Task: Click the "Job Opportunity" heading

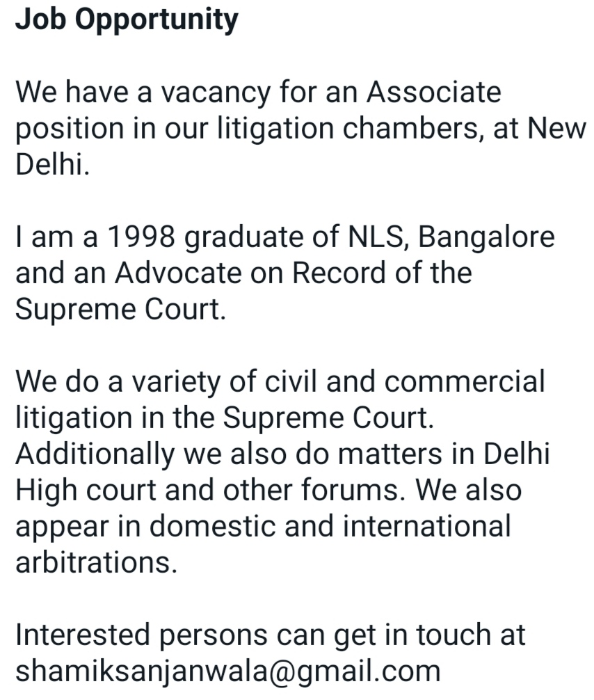Action: (127, 20)
